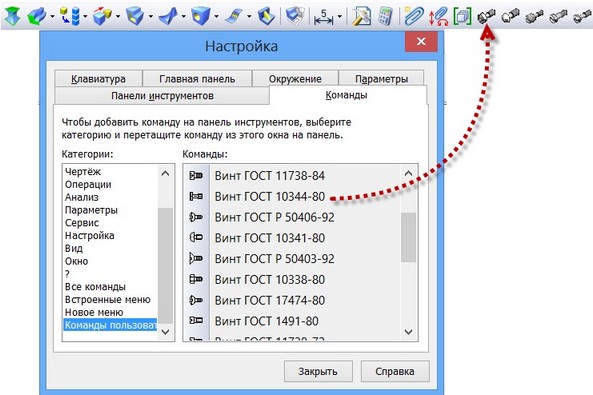The image size is (593, 395).
Task: Close the Настройка dialog with red X
Action: tap(421, 41)
